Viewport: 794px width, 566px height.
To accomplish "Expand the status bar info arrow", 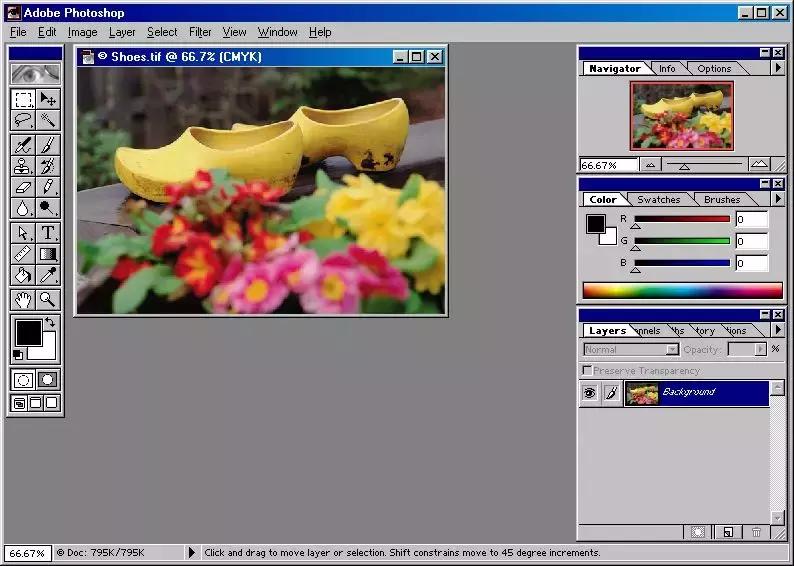I will coord(192,552).
